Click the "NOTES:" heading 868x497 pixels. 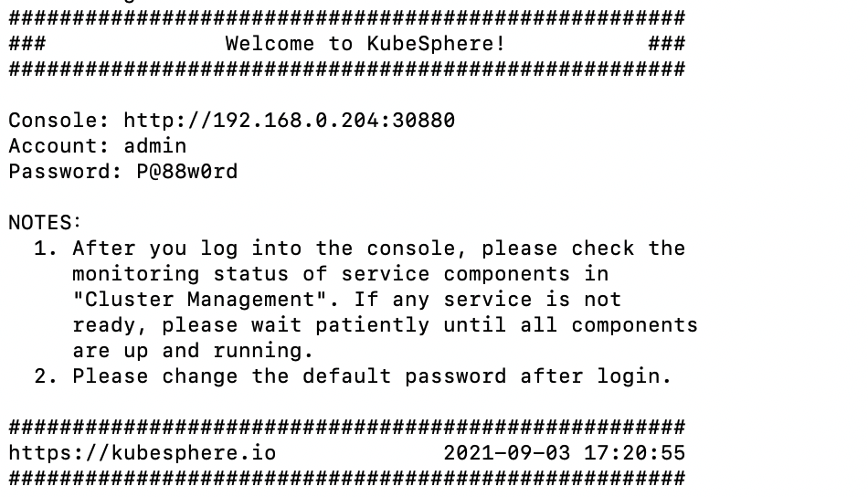coord(45,223)
